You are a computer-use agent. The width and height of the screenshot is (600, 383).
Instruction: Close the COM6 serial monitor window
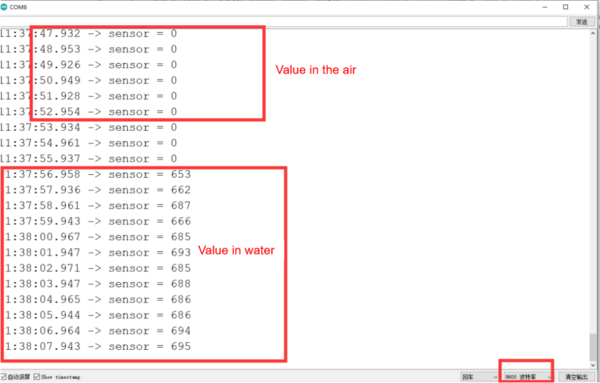[x=587, y=7]
